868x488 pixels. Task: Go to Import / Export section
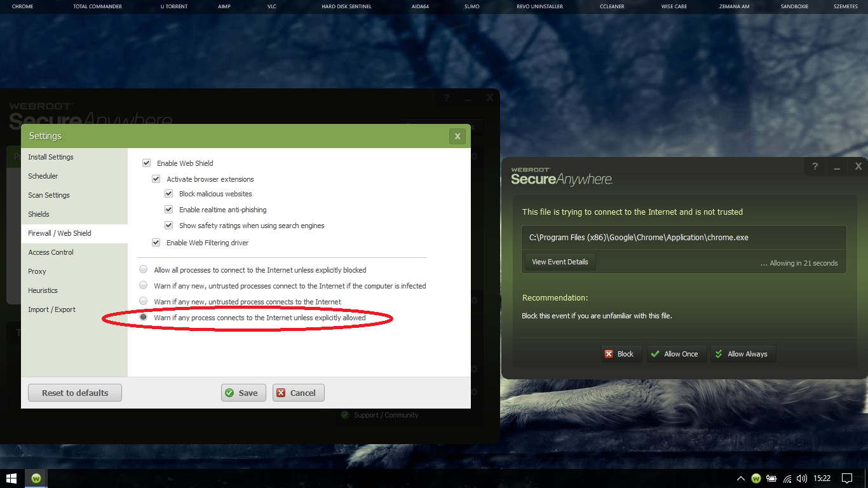pos(74,309)
